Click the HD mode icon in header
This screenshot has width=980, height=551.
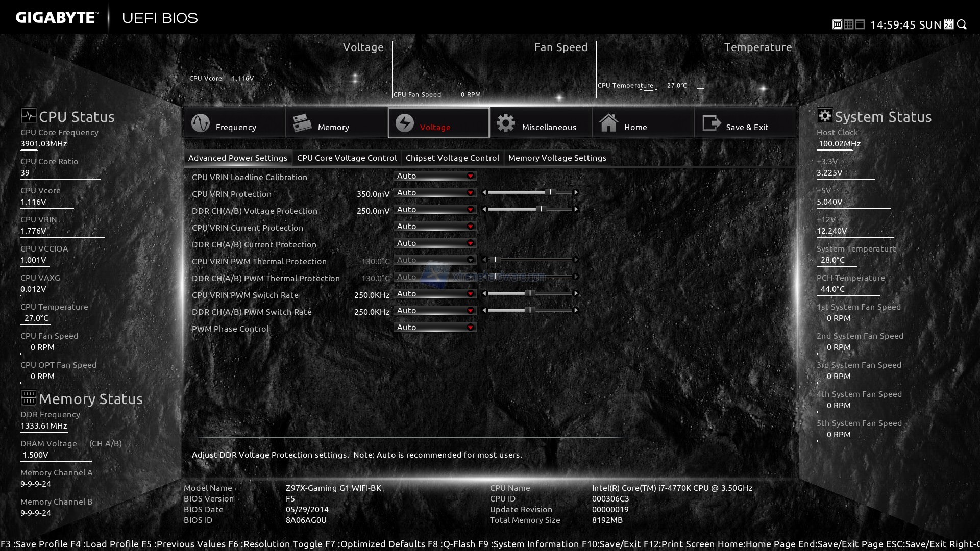point(837,24)
